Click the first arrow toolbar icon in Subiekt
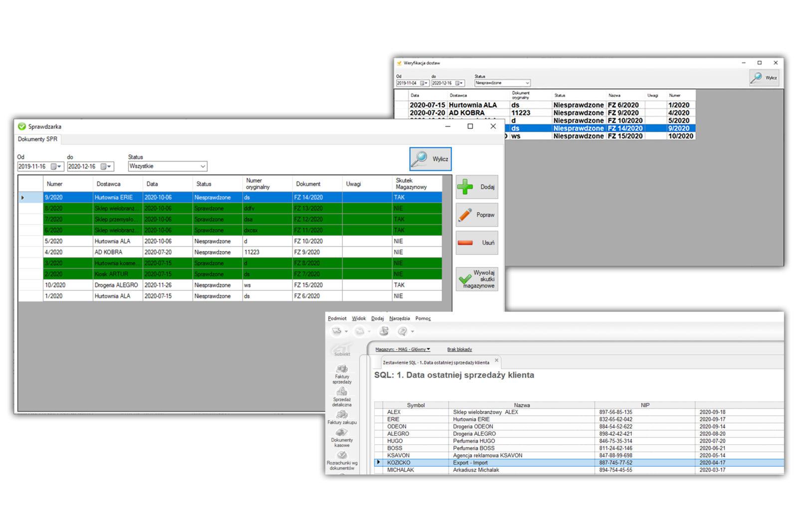 tap(337, 331)
